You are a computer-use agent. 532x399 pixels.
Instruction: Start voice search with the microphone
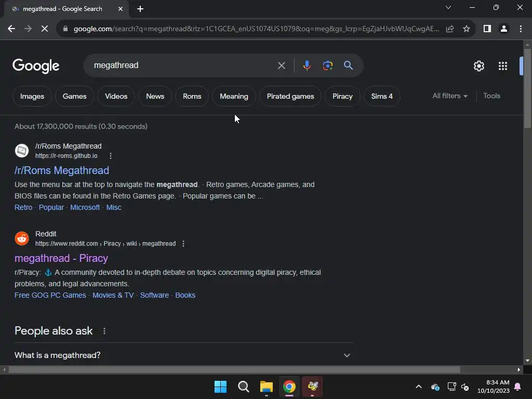coord(307,65)
